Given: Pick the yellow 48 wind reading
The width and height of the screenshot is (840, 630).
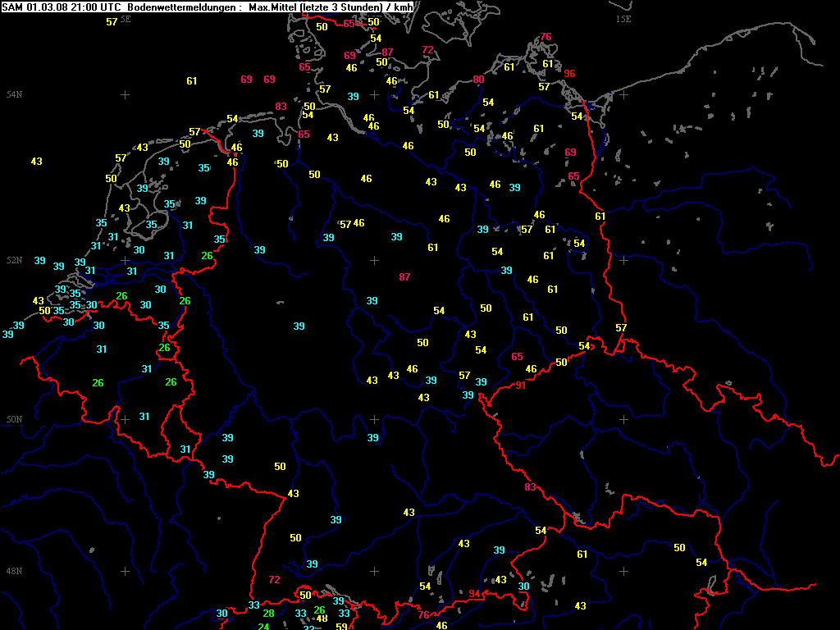Looking at the screenshot, I should click(322, 619).
